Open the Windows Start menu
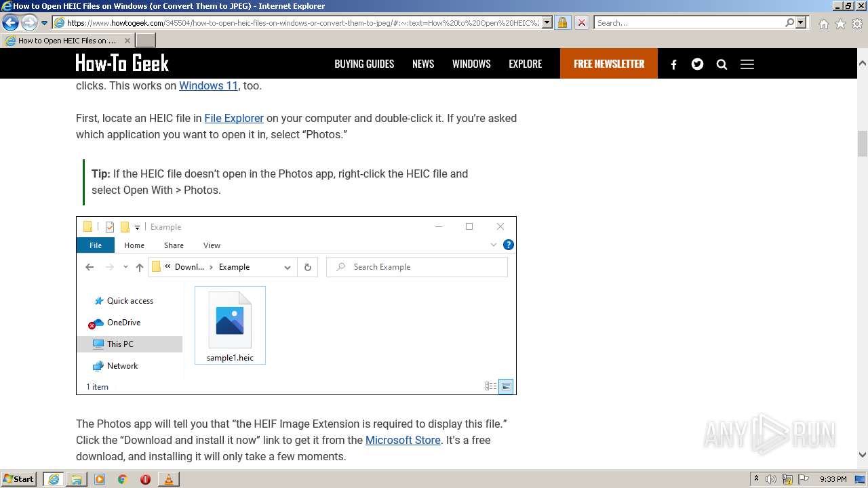The width and height of the screenshot is (868, 488). [x=19, y=479]
